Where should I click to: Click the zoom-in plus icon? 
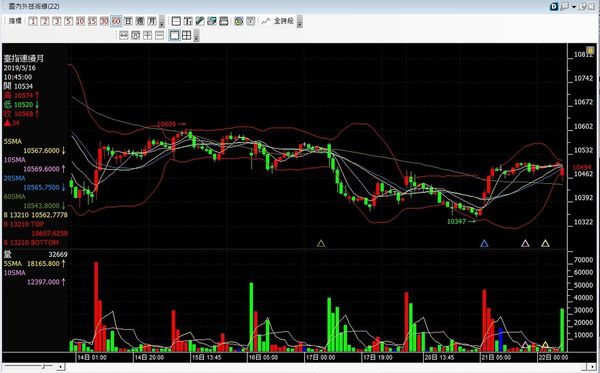147,36
